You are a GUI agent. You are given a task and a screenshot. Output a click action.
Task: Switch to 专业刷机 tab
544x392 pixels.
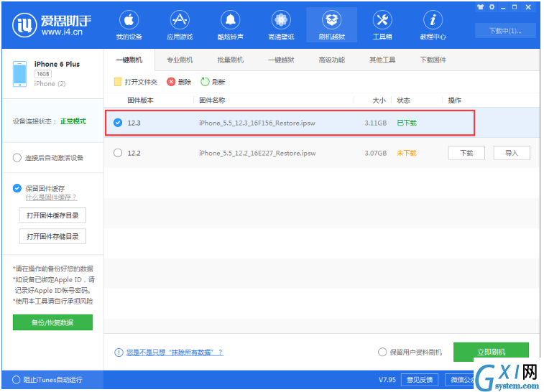[180, 60]
